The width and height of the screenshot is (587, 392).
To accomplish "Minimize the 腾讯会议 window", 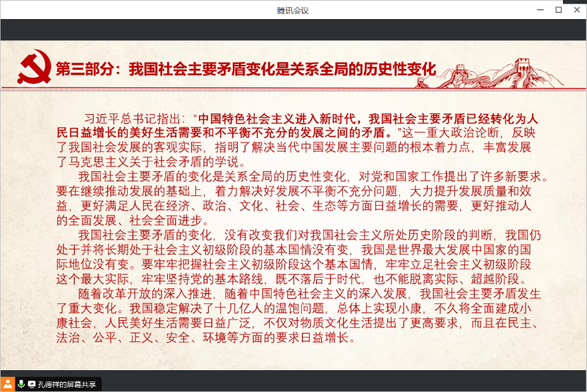I will coord(540,10).
